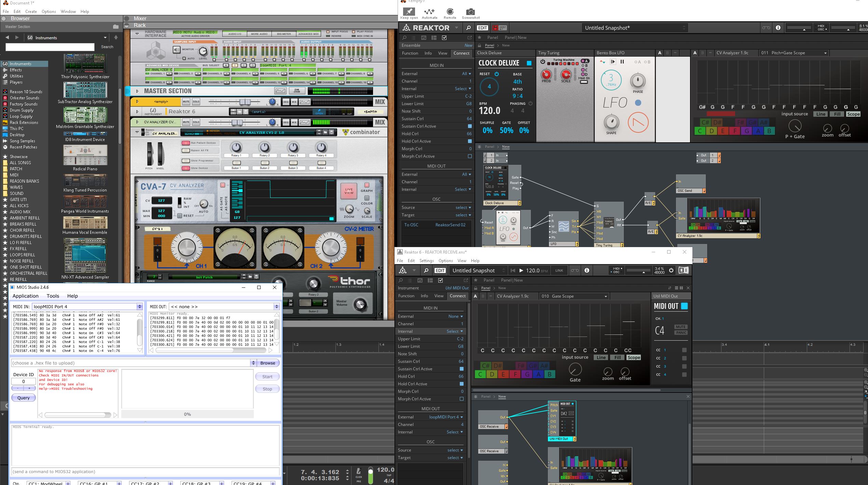Click Start in MIOS Studio
Image resolution: width=868 pixels, height=485 pixels.
pos(267,377)
